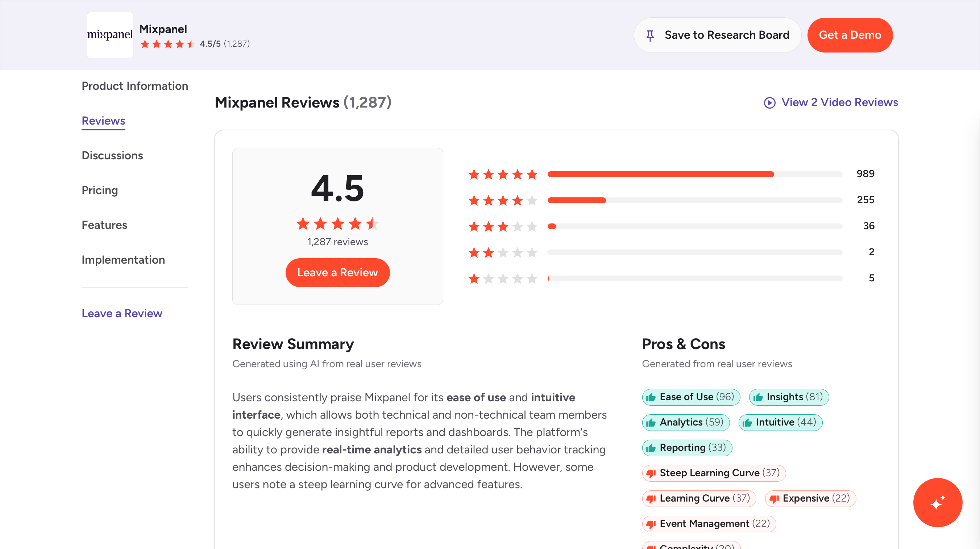Open the Reviews sidebar tab
Image resolution: width=980 pixels, height=549 pixels.
tap(104, 121)
